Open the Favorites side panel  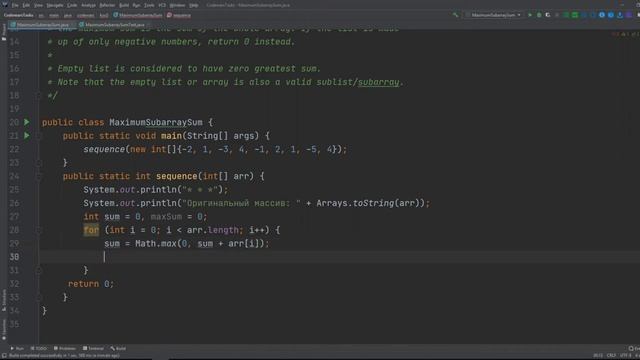(4, 329)
